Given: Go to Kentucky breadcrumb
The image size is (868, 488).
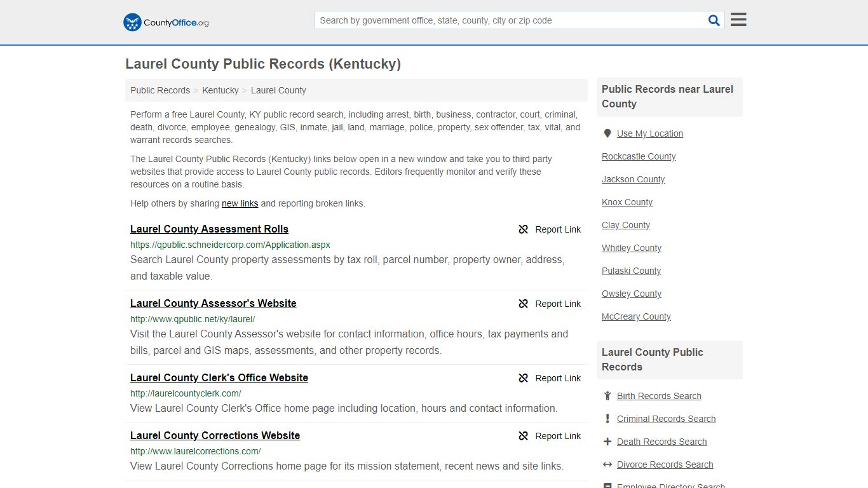Looking at the screenshot, I should tap(220, 90).
